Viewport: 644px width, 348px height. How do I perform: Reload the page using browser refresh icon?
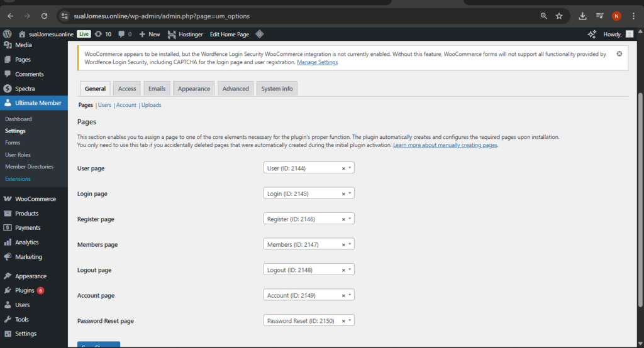pyautogui.click(x=44, y=16)
